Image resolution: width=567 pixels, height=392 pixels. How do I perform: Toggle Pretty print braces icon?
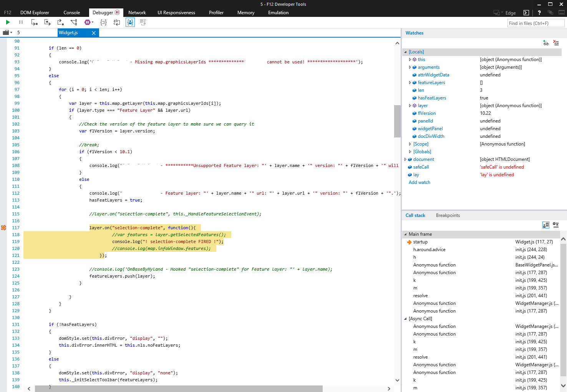[103, 22]
